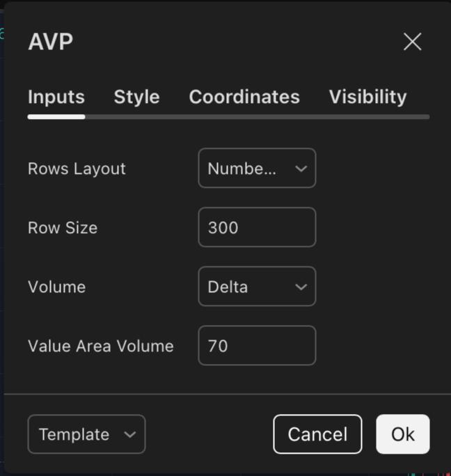
Task: Expand the Template dropdown
Action: click(x=86, y=434)
